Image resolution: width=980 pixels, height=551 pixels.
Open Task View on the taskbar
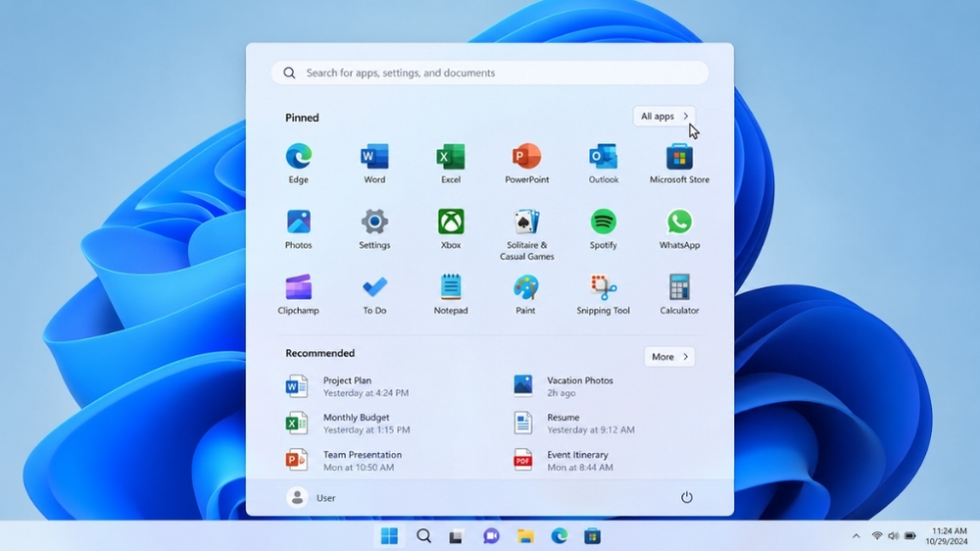coord(457,536)
